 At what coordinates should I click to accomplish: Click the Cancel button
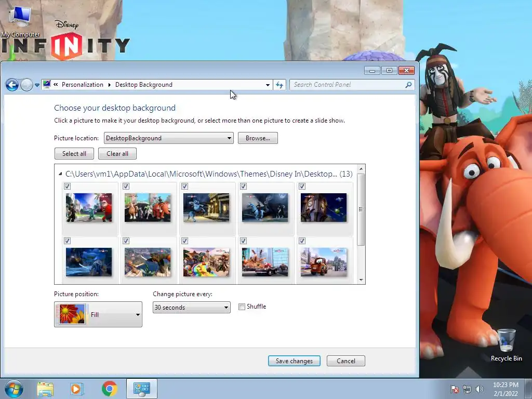pos(345,361)
